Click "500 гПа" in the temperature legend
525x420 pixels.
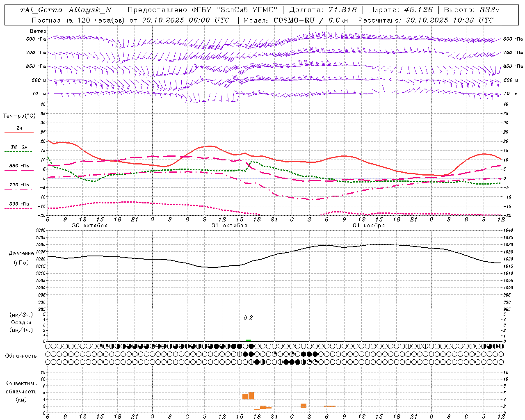click(19, 204)
